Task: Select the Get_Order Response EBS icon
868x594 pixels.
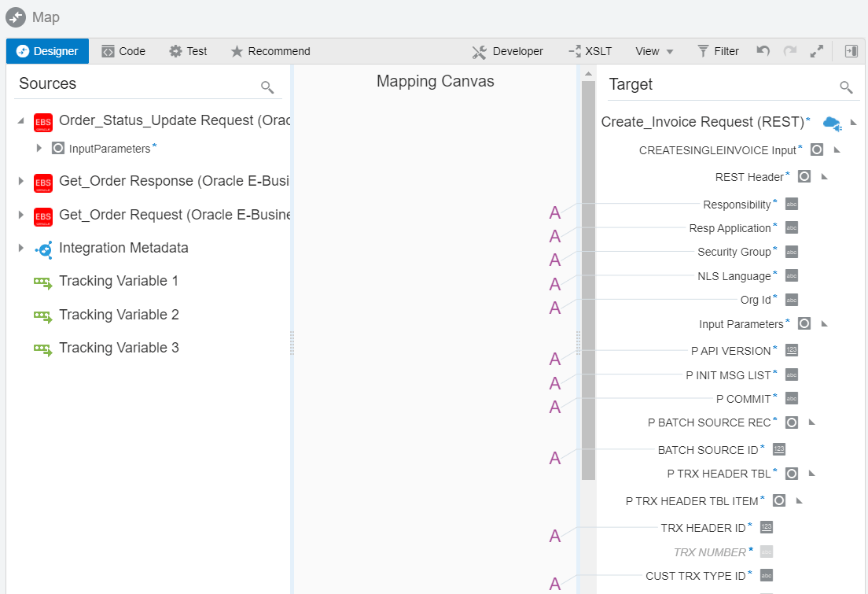Action: [43, 183]
